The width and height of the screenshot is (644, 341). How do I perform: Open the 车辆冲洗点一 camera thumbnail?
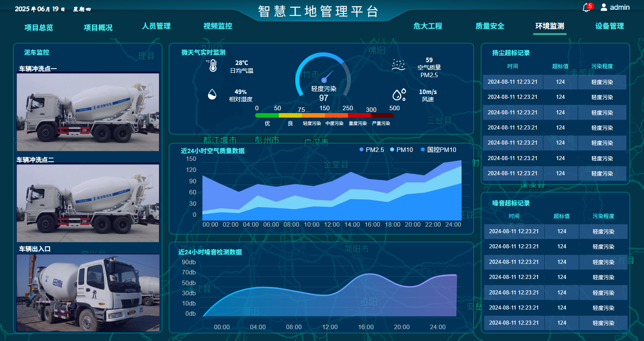pos(88,112)
